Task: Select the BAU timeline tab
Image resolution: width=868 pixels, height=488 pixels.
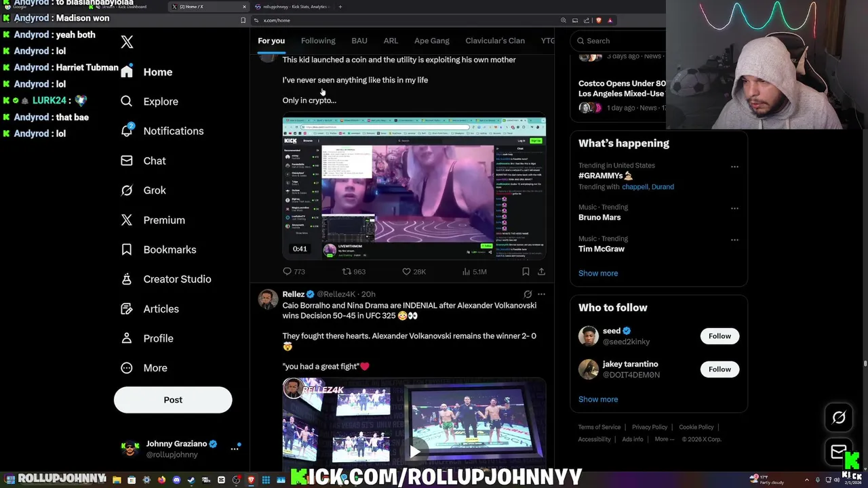Action: [359, 41]
